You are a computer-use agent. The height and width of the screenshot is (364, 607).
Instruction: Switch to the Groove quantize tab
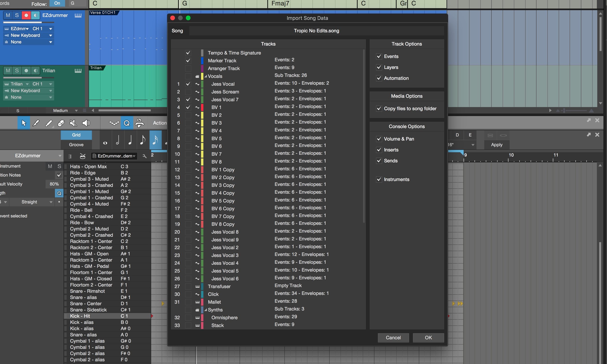tap(76, 145)
